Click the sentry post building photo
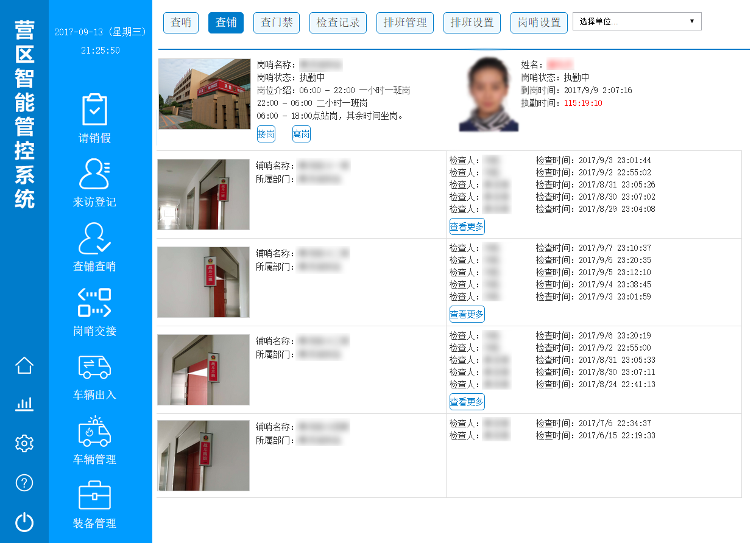The image size is (756, 543). coord(205,94)
